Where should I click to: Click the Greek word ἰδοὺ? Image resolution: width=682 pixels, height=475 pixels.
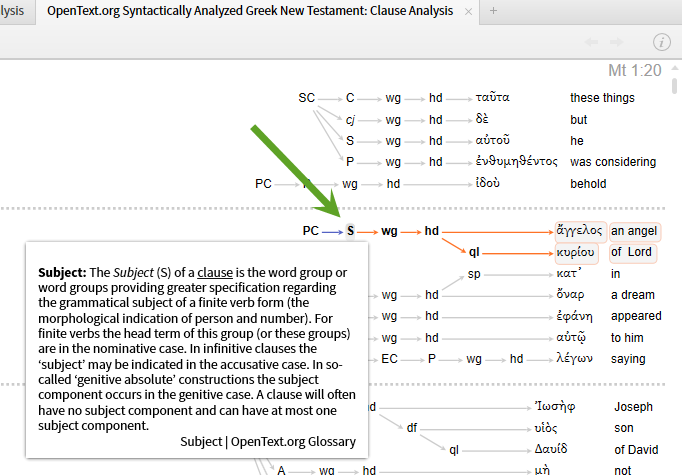tap(488, 183)
